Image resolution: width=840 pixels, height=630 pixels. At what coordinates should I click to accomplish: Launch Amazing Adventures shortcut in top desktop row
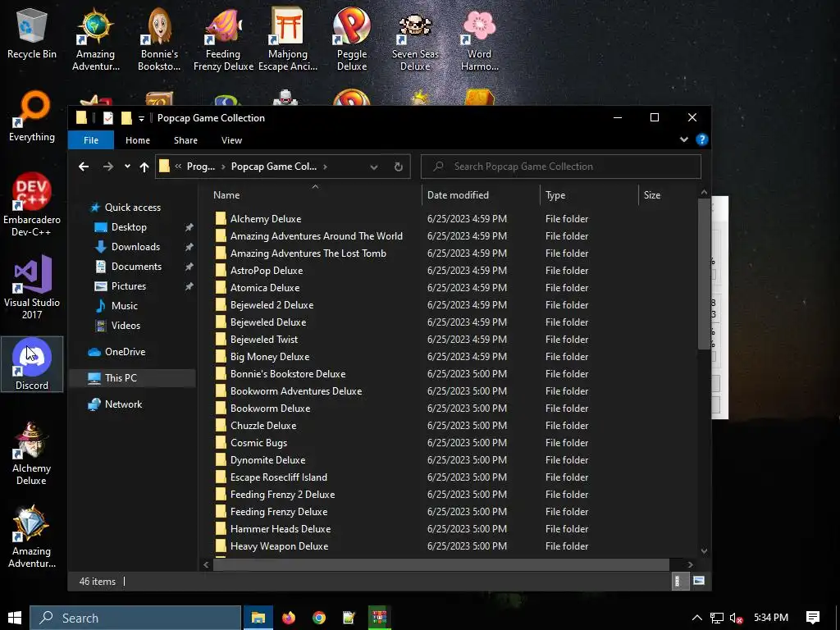[x=95, y=40]
